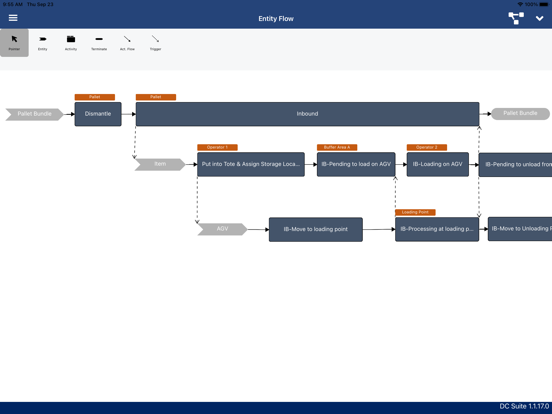552x414 pixels.
Task: Open the hamburger menu
Action: pyautogui.click(x=13, y=18)
